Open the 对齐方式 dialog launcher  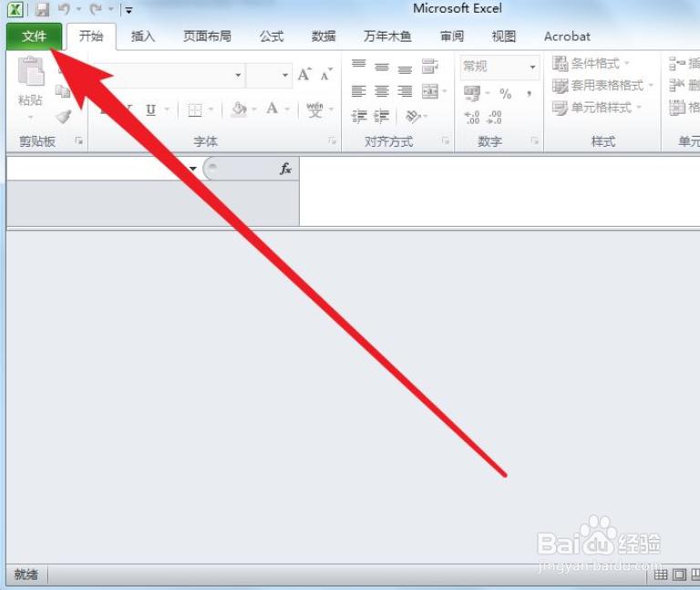click(x=446, y=141)
